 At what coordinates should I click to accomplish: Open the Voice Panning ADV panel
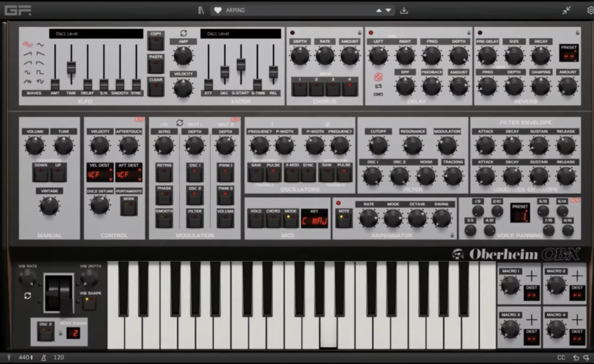click(575, 200)
